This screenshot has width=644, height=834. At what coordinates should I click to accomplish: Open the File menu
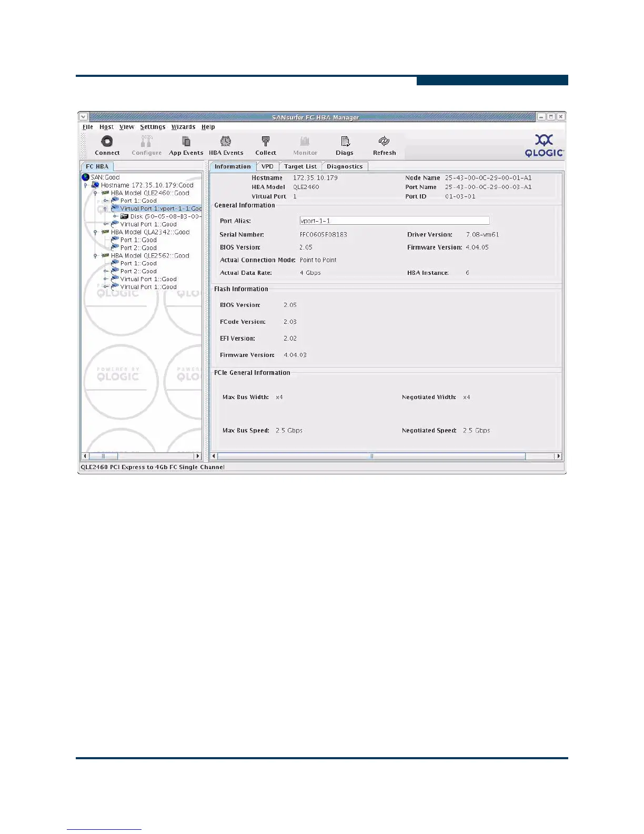coord(87,127)
